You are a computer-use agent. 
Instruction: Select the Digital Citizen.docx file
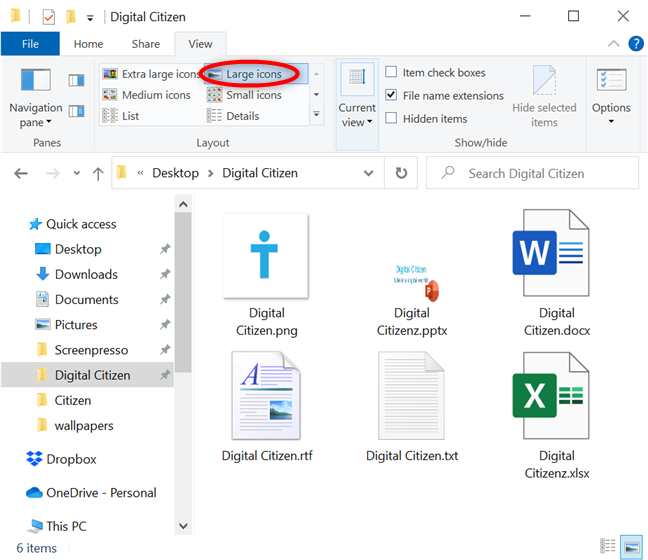coord(557,273)
